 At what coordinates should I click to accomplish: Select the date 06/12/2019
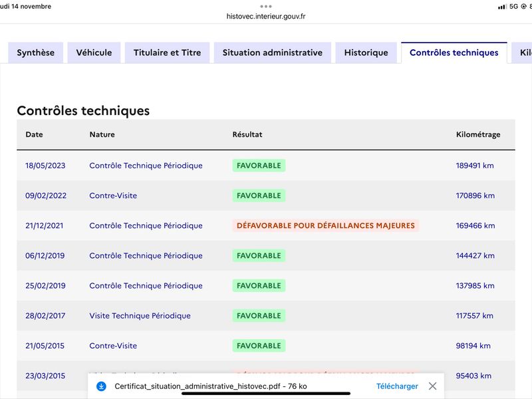[45, 255]
